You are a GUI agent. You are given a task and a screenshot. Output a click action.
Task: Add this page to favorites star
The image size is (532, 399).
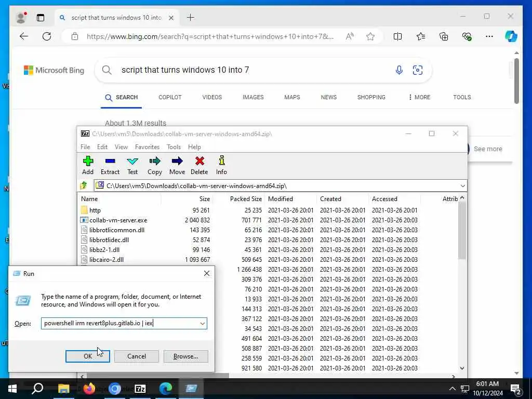[370, 36]
